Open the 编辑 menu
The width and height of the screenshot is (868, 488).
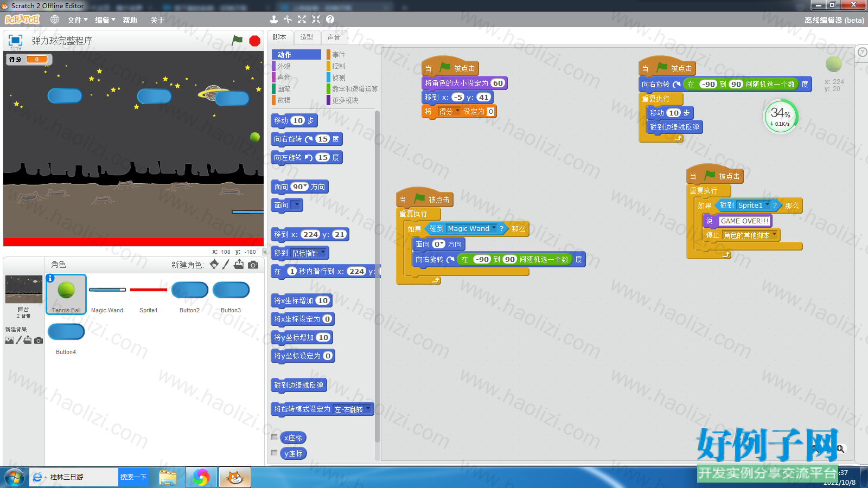[105, 20]
